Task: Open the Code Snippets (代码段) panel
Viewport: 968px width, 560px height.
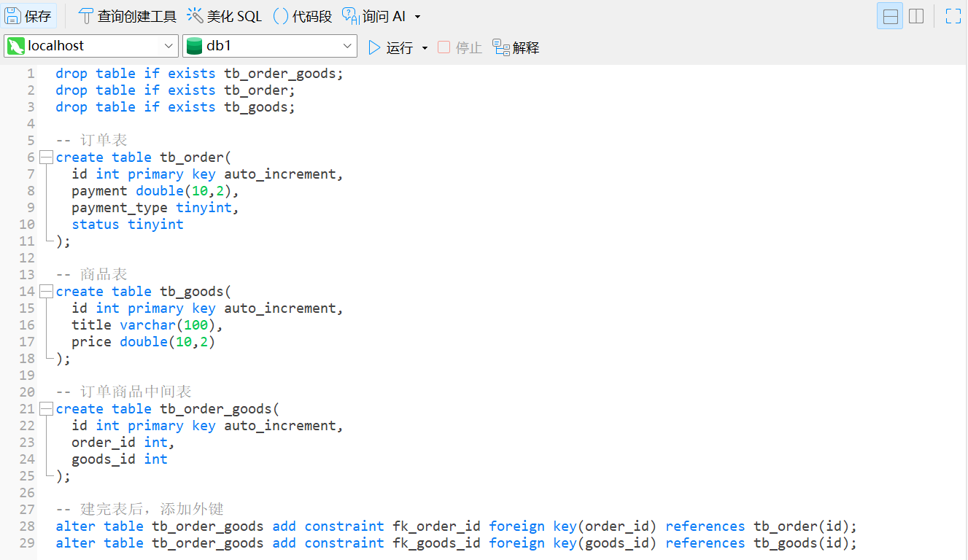Action: point(303,16)
